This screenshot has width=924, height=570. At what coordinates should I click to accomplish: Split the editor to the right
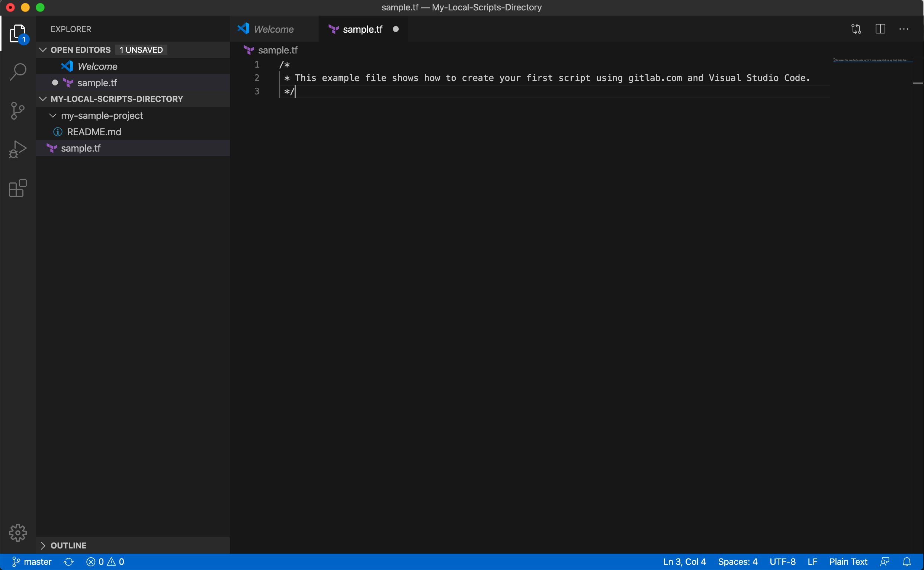[x=880, y=29]
